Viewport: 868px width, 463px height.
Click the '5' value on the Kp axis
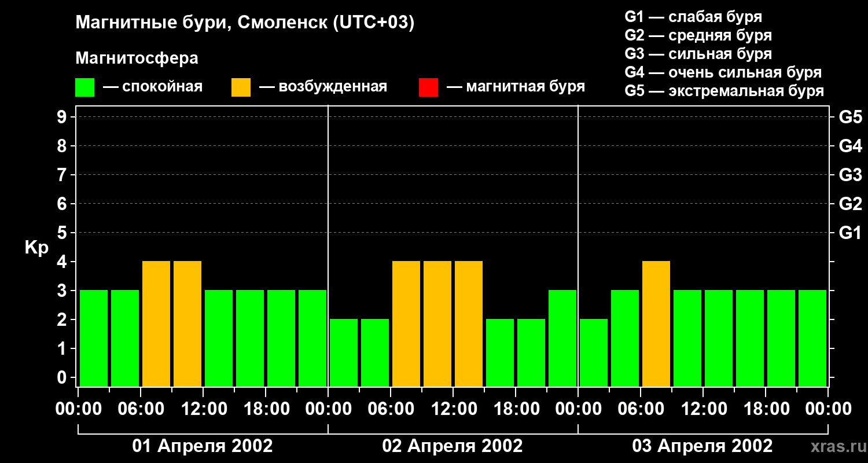(63, 233)
